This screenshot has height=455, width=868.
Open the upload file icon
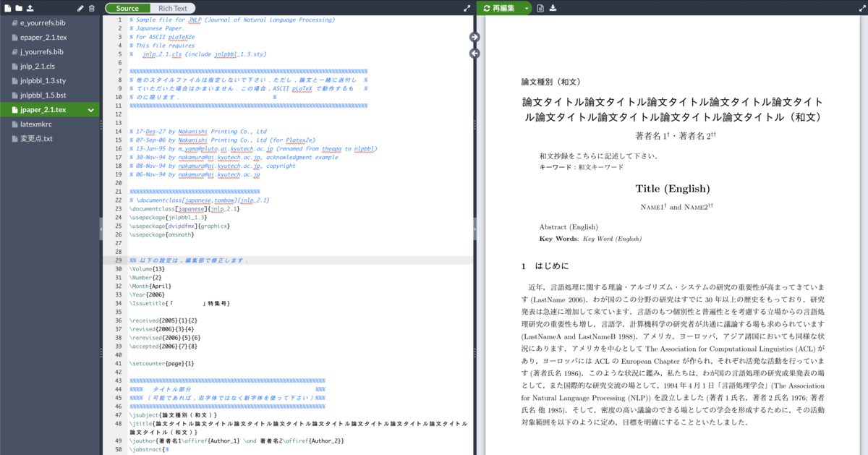click(x=30, y=8)
